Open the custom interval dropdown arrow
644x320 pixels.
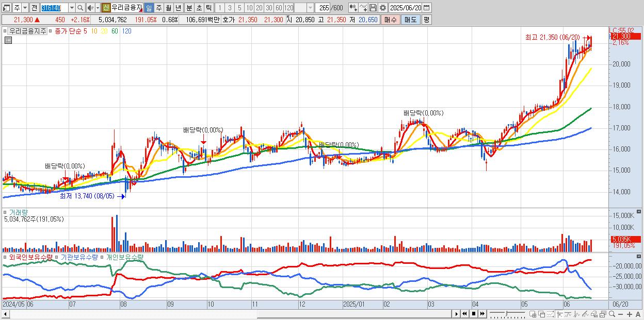[310, 8]
